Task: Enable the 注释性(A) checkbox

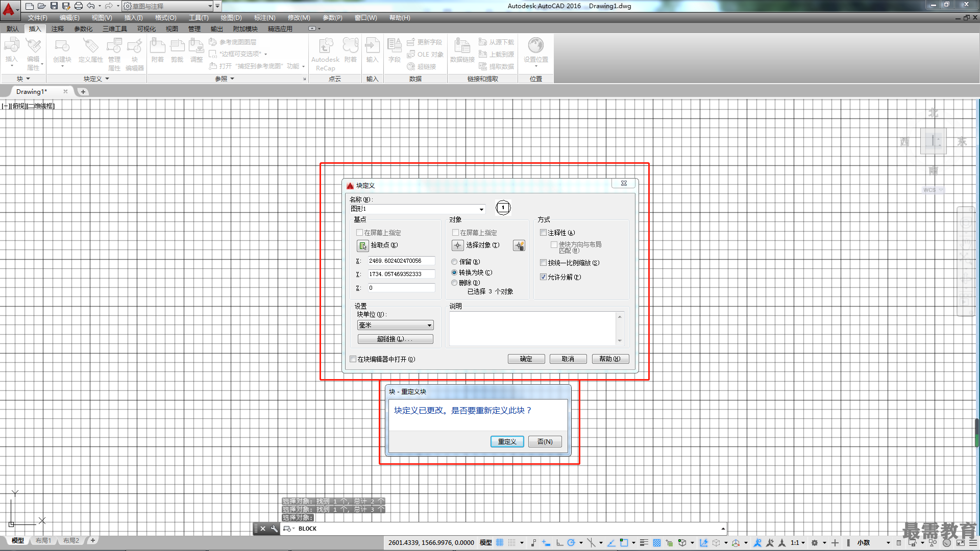Action: [x=544, y=233]
